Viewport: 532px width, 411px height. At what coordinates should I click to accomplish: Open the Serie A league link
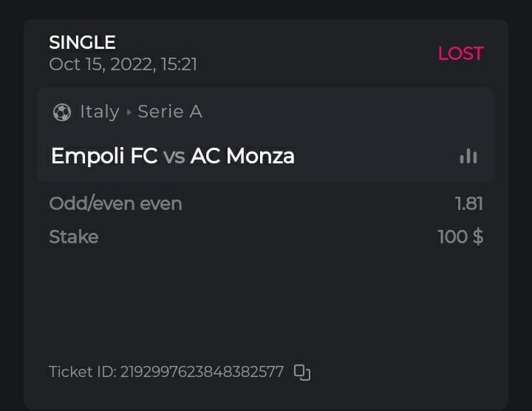(x=170, y=112)
